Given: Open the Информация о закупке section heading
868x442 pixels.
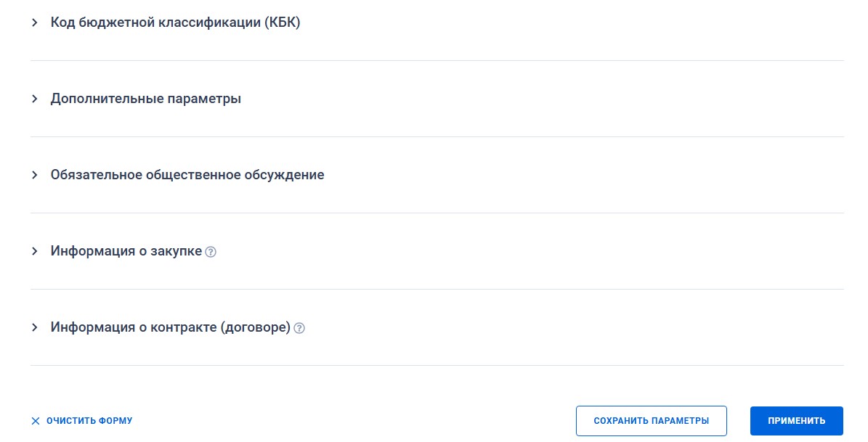Looking at the screenshot, I should pyautogui.click(x=126, y=251).
